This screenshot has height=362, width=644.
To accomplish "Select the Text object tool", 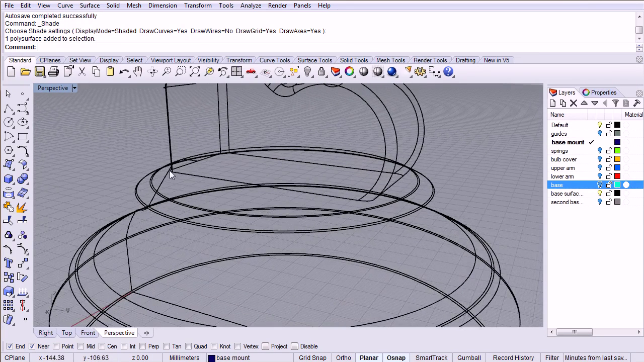I will tap(9, 263).
